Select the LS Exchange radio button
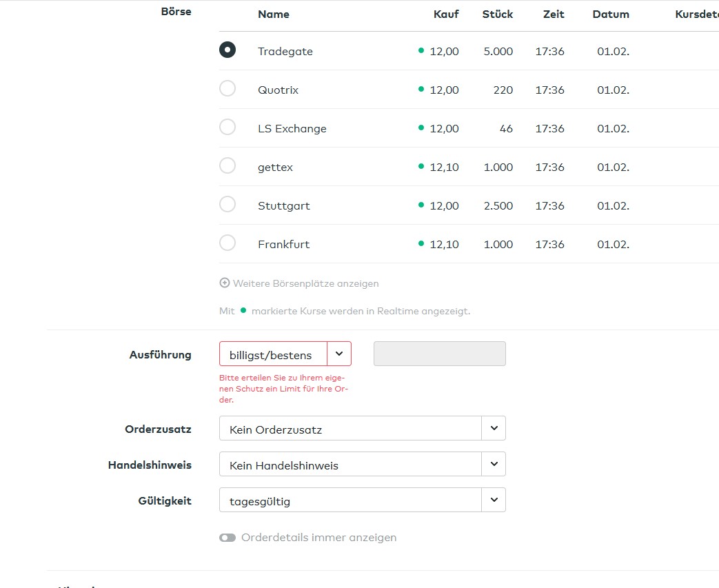Viewport: 719px width, 588px height. click(x=227, y=128)
